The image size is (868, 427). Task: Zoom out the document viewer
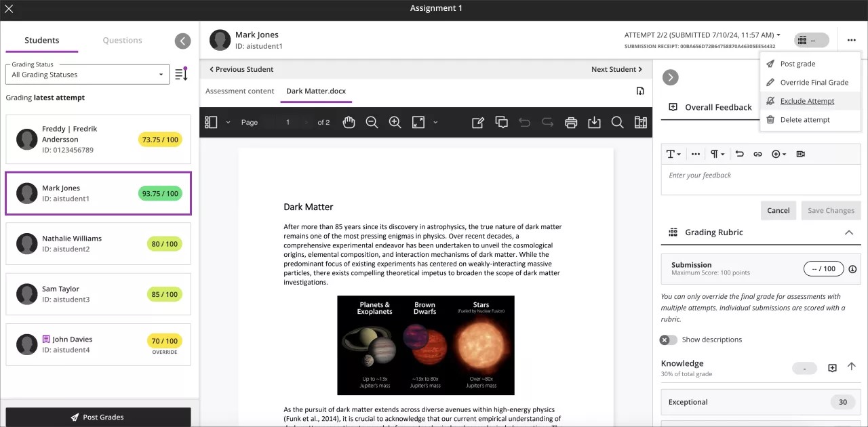click(372, 122)
